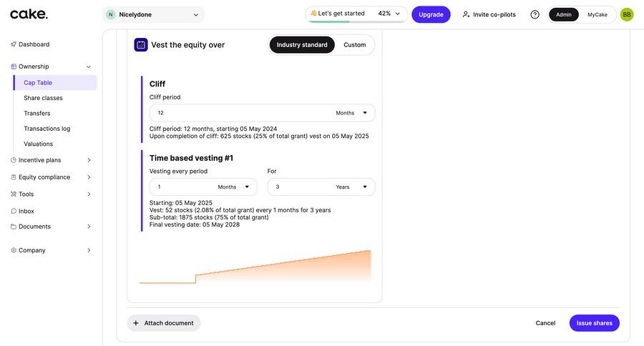The image size is (644, 346).
Task: Select Industry standard vesting option
Action: coord(302,45)
